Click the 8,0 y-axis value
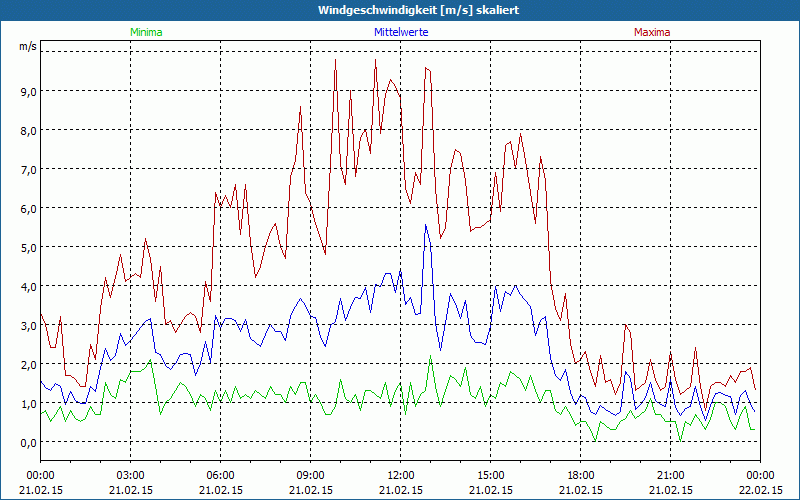 28,131
